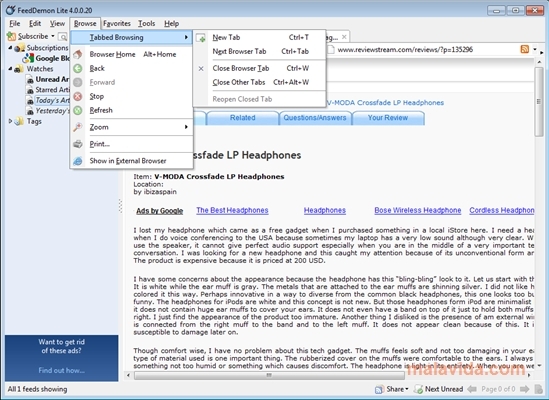Click Find out how... link
This screenshot has height=400, width=549.
pos(62,370)
